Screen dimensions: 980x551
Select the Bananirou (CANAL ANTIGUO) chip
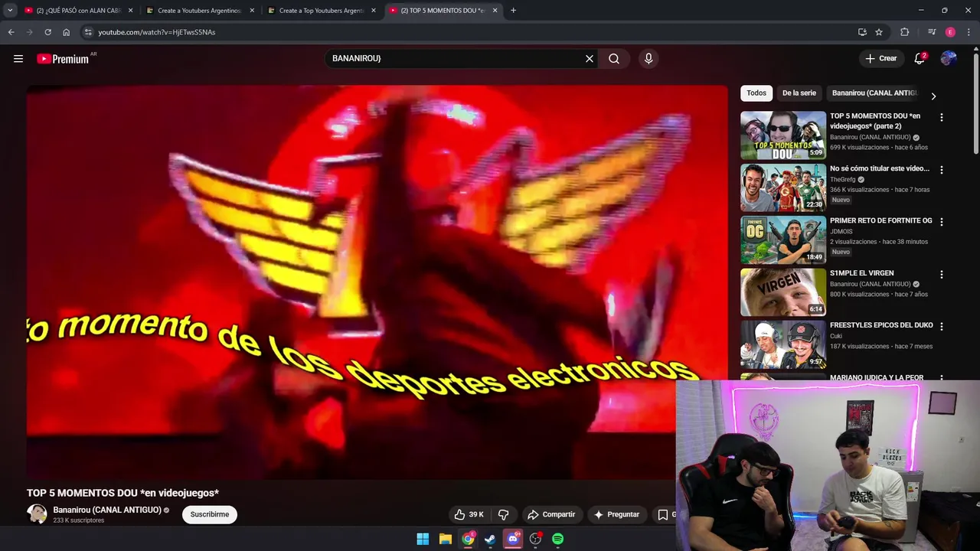(x=874, y=93)
